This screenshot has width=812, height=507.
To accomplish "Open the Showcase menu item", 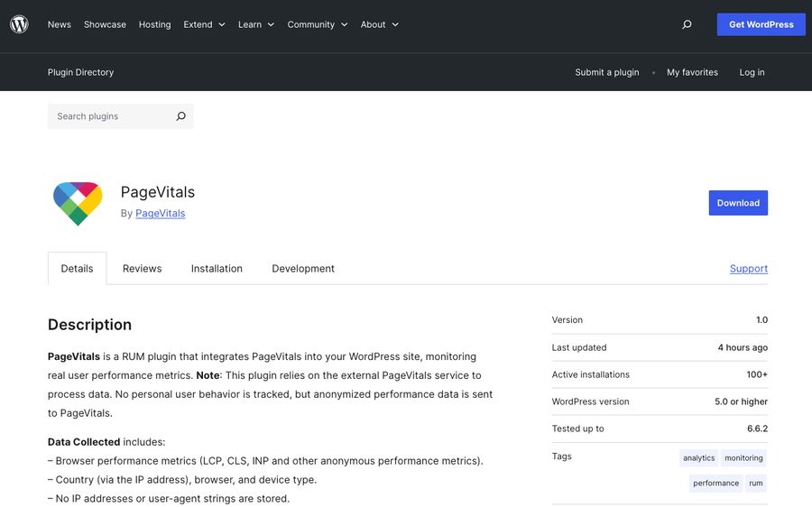I will pyautogui.click(x=106, y=24).
